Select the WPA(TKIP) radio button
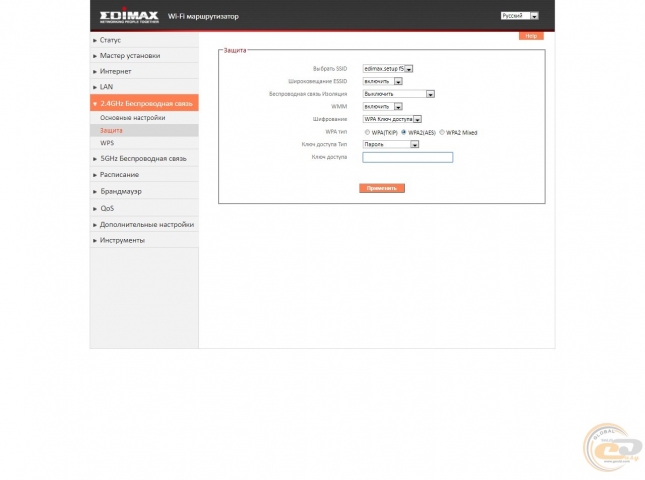 pos(367,132)
